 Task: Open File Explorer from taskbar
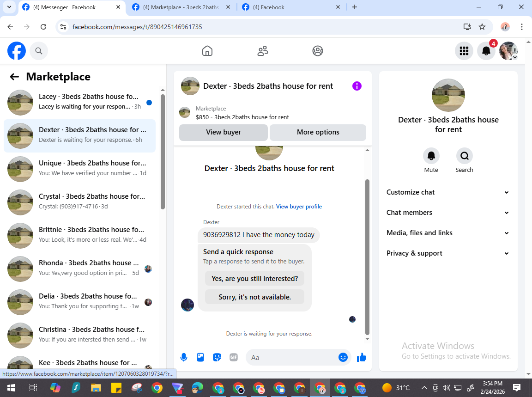pyautogui.click(x=96, y=387)
